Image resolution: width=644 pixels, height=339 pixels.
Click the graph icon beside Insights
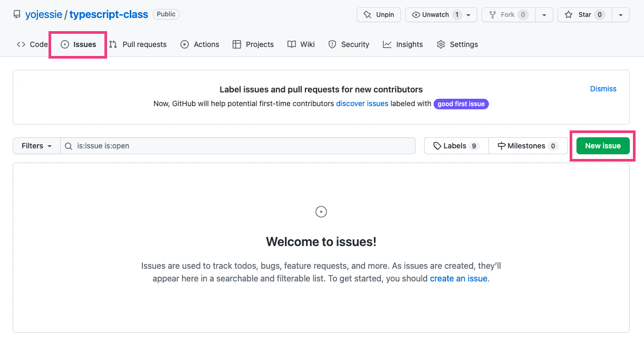pyautogui.click(x=387, y=44)
